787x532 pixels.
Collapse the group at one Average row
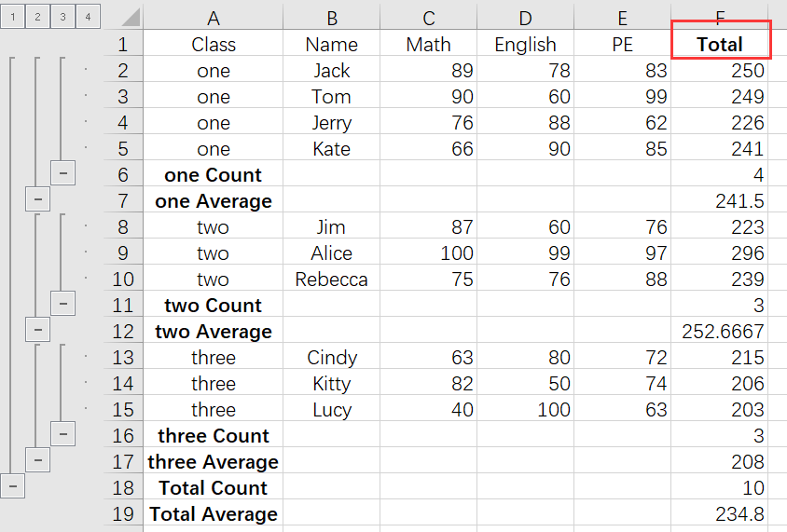point(37,199)
